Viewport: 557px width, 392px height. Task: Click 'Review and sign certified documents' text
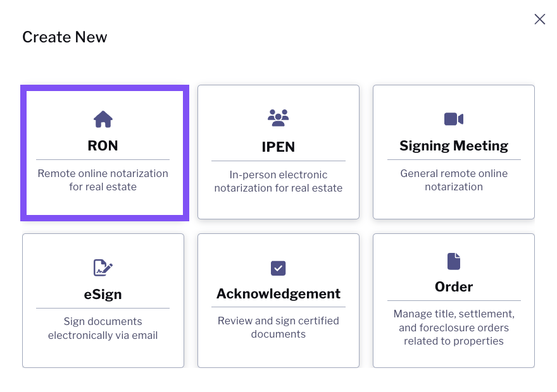278,328
